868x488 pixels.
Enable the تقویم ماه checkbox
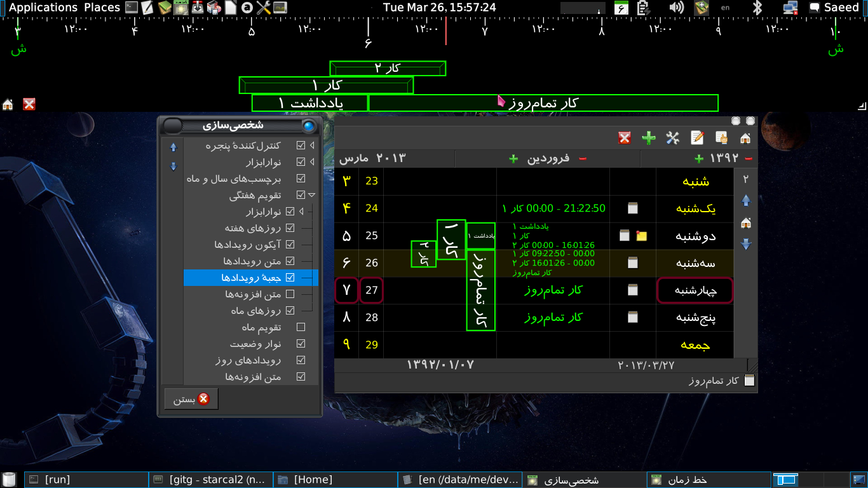point(301,327)
